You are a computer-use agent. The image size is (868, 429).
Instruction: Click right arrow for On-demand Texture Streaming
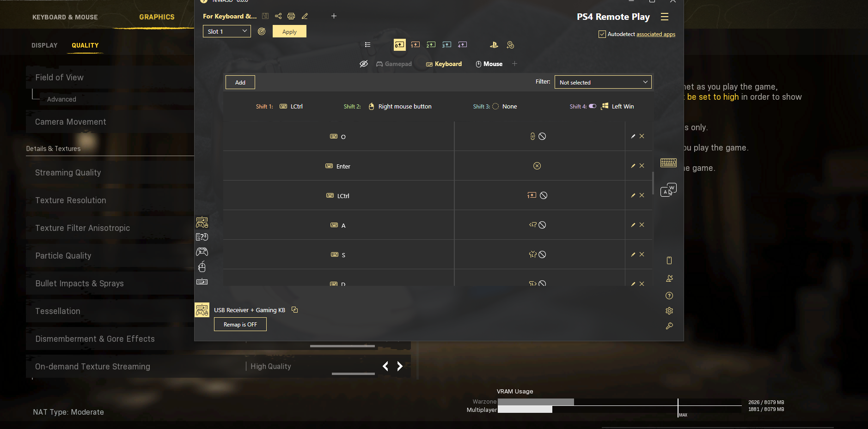coord(400,366)
